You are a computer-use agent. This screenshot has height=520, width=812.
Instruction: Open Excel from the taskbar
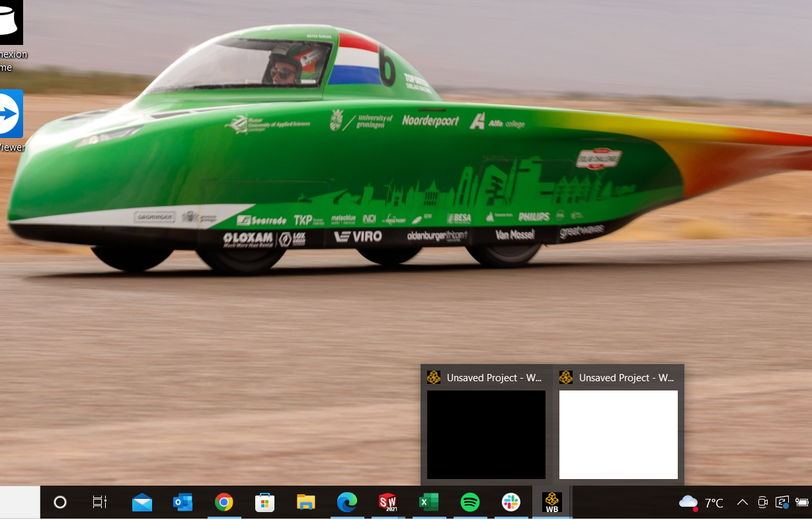point(428,503)
